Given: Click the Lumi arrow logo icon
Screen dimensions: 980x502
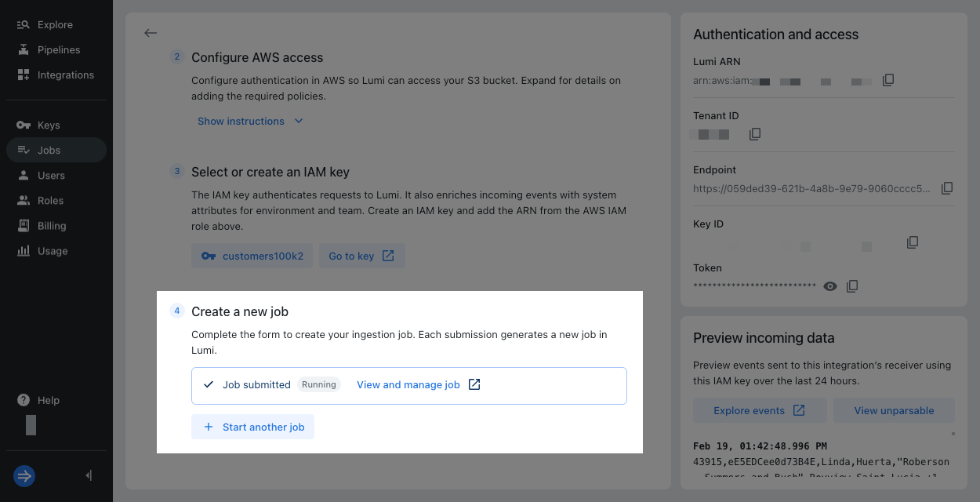Looking at the screenshot, I should coord(24,475).
